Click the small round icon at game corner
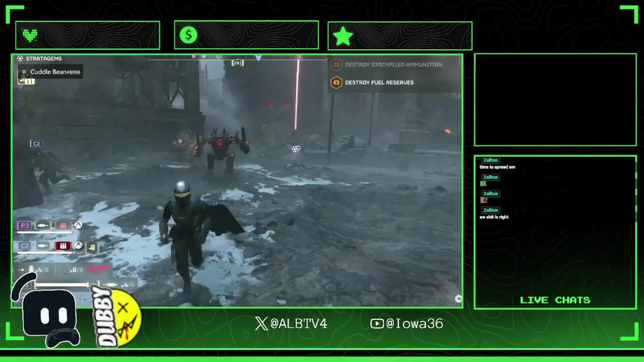Image resolution: width=644 pixels, height=362 pixels. [458, 299]
